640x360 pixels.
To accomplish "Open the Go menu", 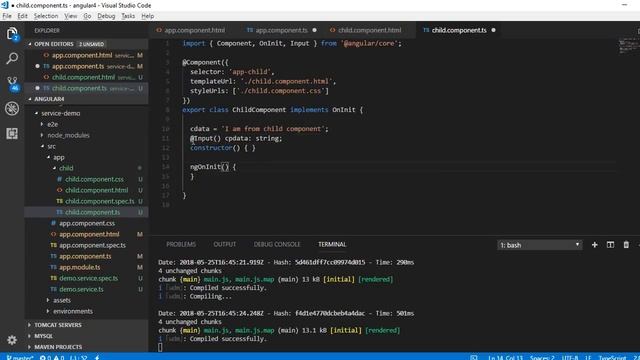I will click(87, 16).
